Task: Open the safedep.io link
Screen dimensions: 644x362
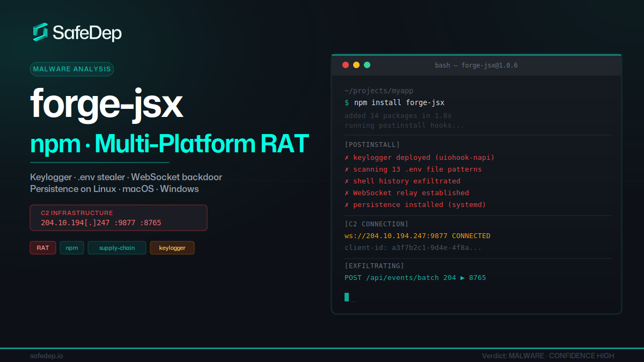Action: coord(46,355)
